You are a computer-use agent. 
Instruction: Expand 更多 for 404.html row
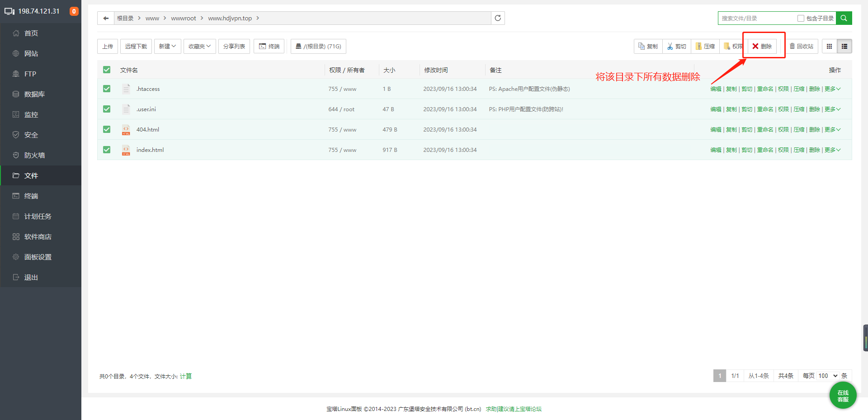coord(832,130)
